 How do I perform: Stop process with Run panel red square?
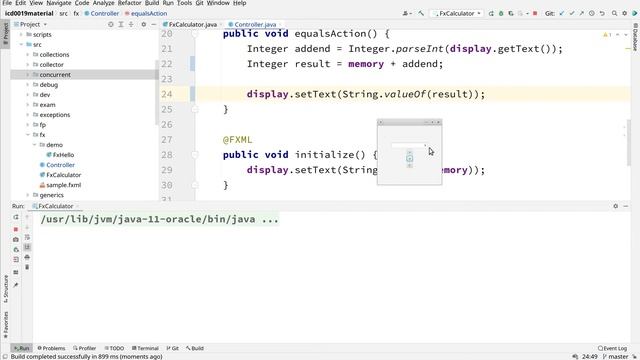tap(16, 229)
